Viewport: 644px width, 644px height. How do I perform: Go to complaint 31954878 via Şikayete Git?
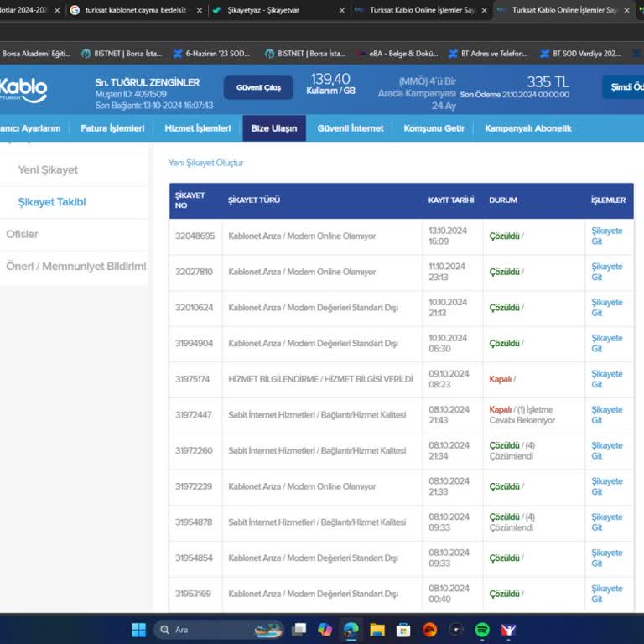(606, 522)
